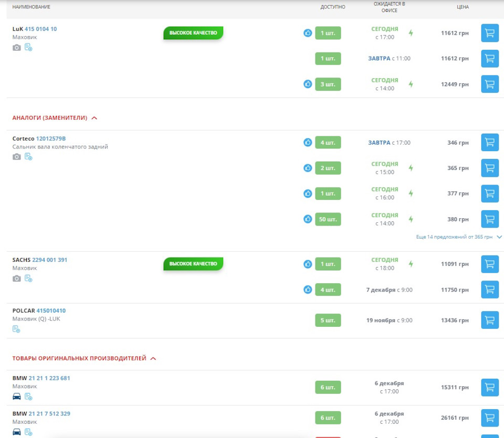504x438 pixels.
Task: Open Corteco 12012579B part link
Action: 51,138
